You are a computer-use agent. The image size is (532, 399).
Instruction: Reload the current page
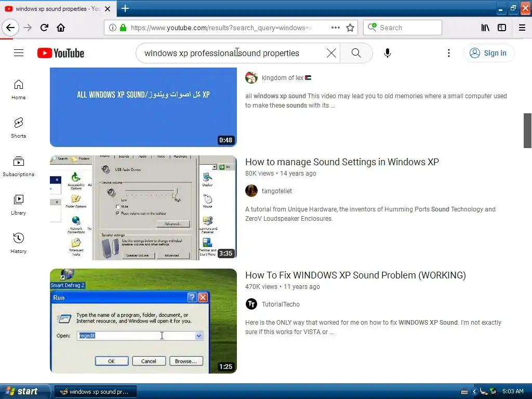pyautogui.click(x=44, y=28)
